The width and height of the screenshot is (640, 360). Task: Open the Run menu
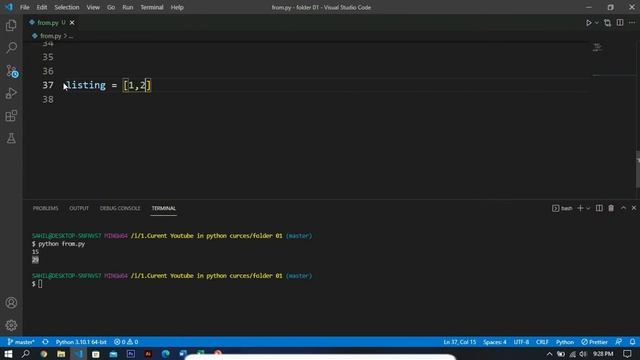pyautogui.click(x=128, y=7)
